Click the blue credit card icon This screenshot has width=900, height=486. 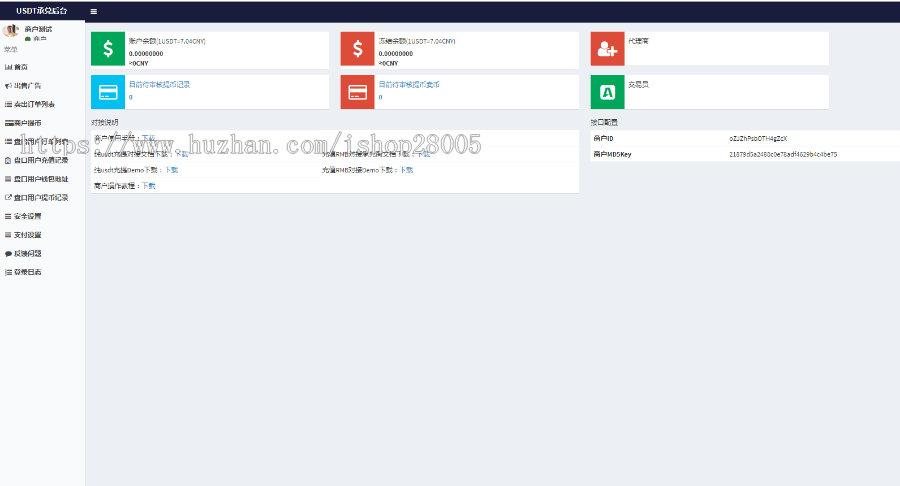point(108,92)
